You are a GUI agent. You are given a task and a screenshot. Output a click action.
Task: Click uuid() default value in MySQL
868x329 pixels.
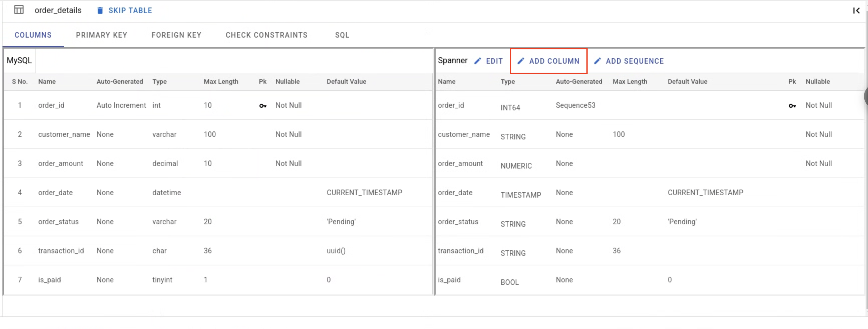coord(336,251)
